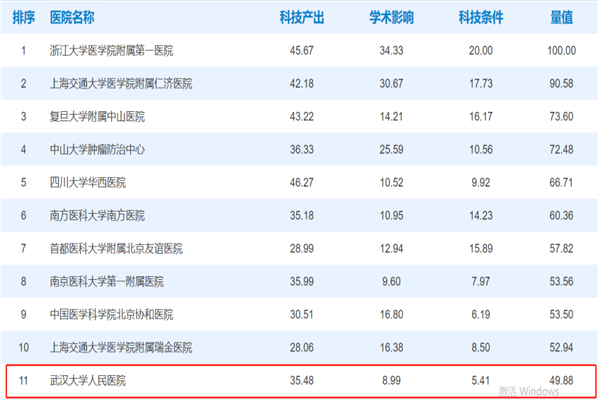Click the 100.00 量值 cell

pyautogui.click(x=561, y=51)
